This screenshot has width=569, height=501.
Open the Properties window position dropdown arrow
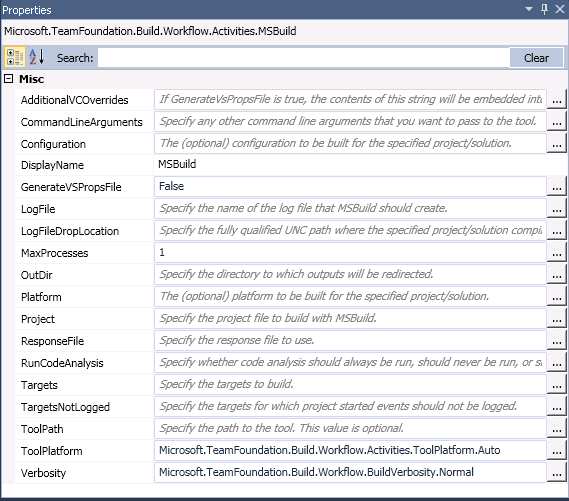pos(529,9)
